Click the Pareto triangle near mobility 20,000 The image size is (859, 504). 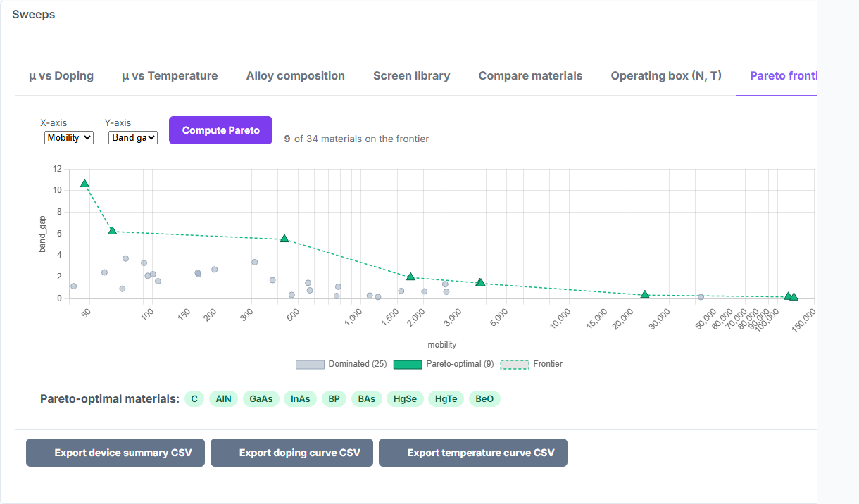click(x=644, y=294)
